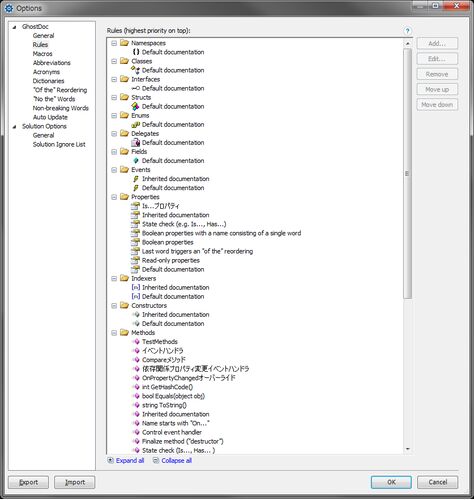Collapse Solution Options in sidebar

[x=14, y=127]
